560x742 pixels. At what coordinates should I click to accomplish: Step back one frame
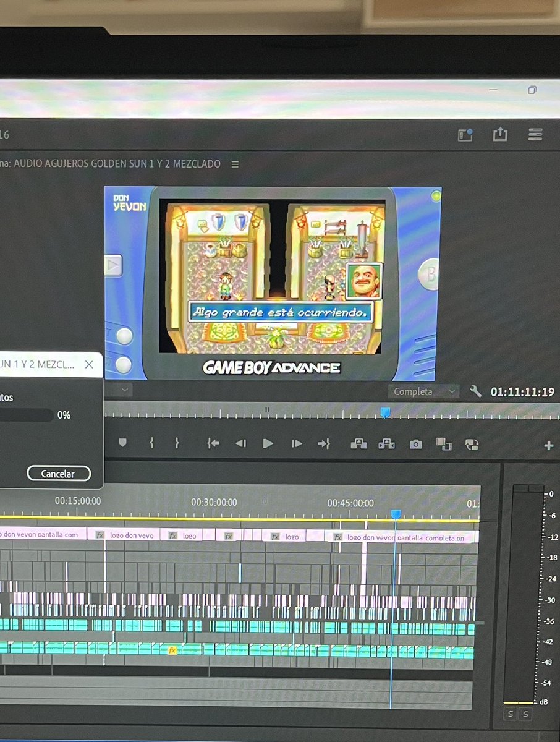tap(241, 443)
